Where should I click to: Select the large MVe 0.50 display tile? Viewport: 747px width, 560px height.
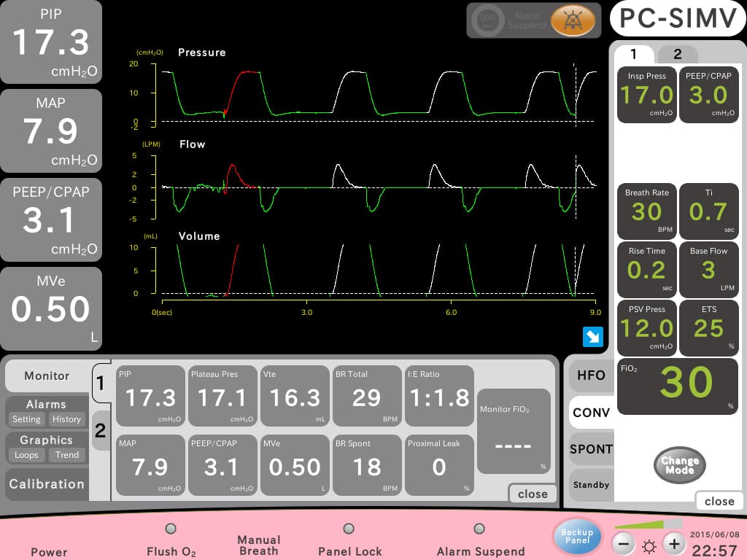[x=51, y=308]
